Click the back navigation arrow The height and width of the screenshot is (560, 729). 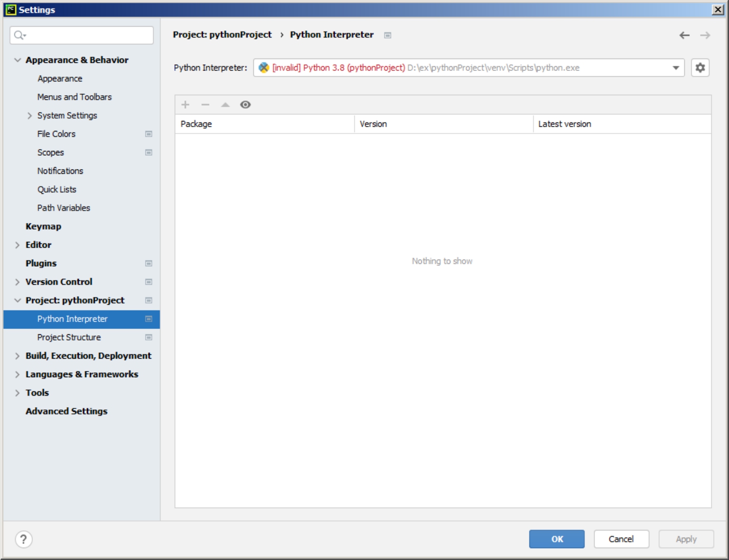coord(684,35)
